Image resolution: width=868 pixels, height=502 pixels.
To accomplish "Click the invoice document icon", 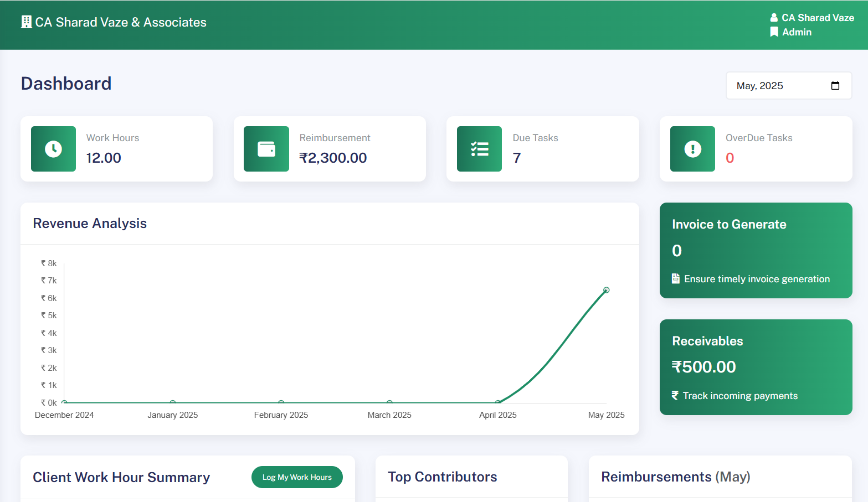I will coord(676,278).
